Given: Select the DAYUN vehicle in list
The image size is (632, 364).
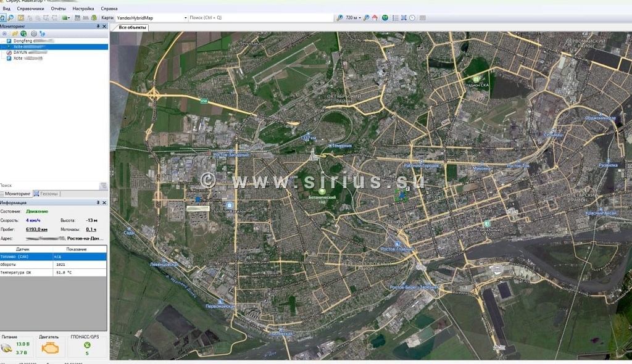Looking at the screenshot, I should pyautogui.click(x=21, y=52).
